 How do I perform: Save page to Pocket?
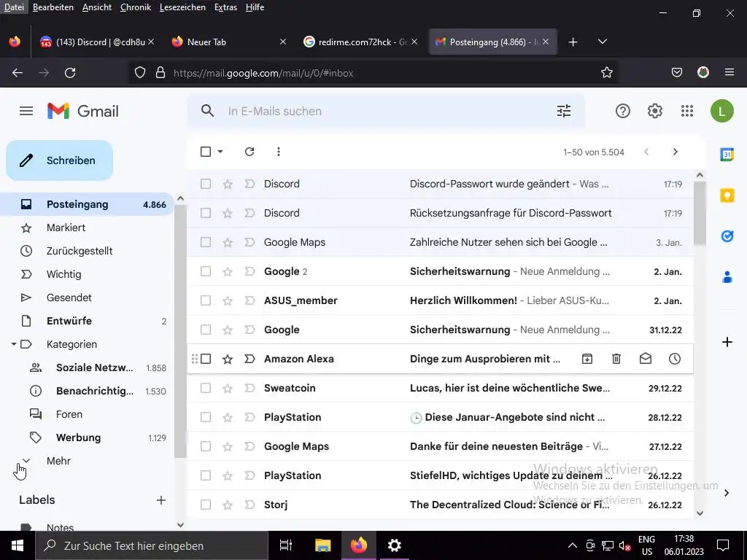[676, 72]
